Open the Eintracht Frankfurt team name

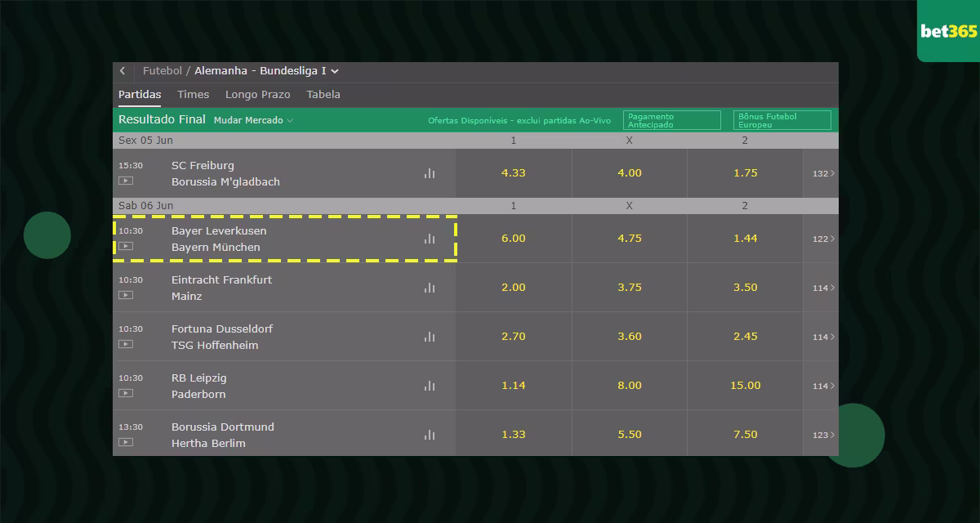tap(221, 279)
